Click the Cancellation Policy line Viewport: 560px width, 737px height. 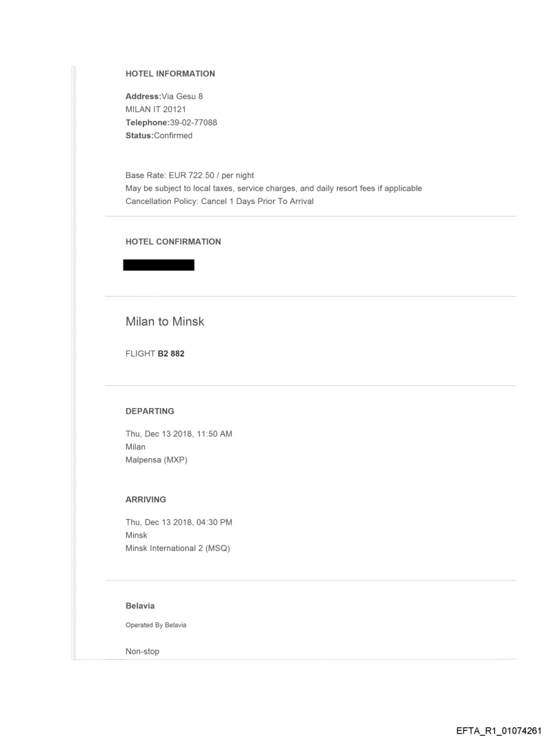[x=220, y=201]
